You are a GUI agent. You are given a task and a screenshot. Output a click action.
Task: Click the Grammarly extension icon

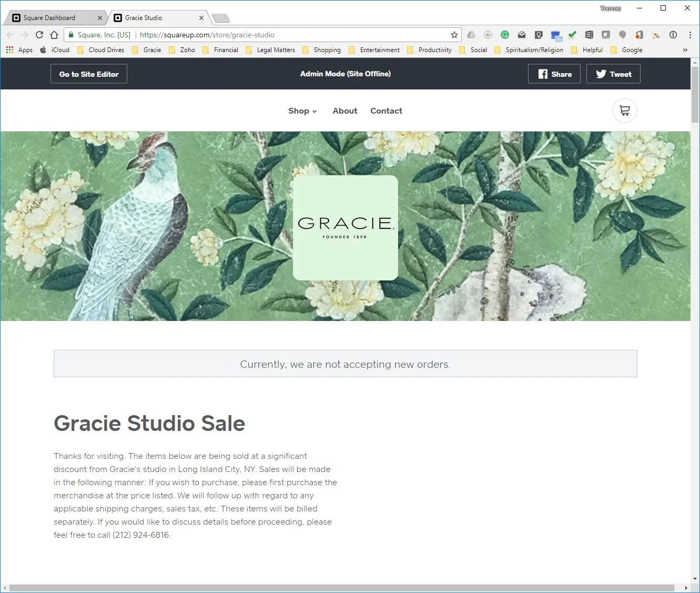pyautogui.click(x=505, y=35)
